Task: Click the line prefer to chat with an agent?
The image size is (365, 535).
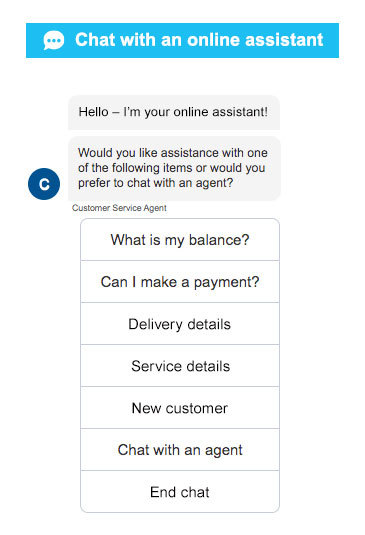Action: 156,183
